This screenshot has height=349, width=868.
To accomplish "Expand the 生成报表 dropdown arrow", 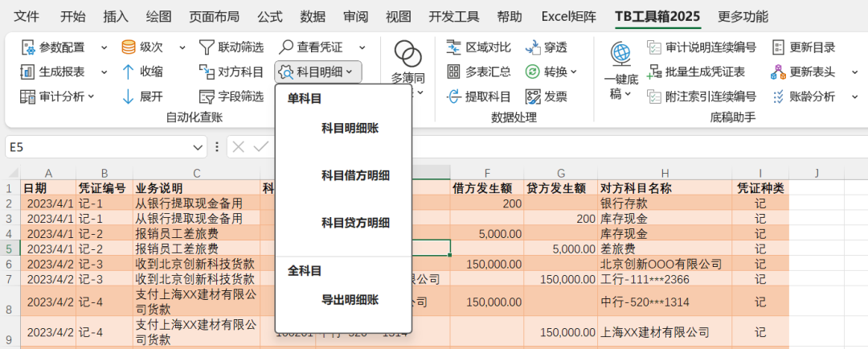I will 104,72.
